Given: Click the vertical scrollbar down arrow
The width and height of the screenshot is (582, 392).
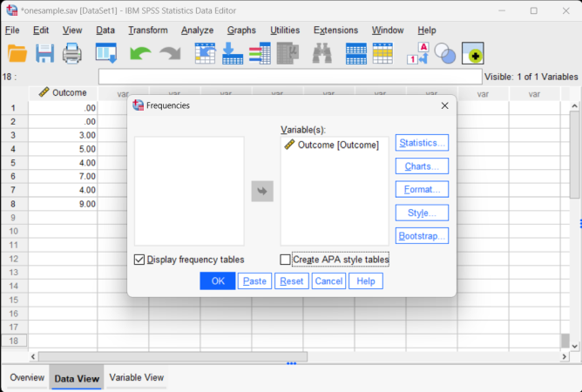Looking at the screenshot, I should click(x=574, y=346).
